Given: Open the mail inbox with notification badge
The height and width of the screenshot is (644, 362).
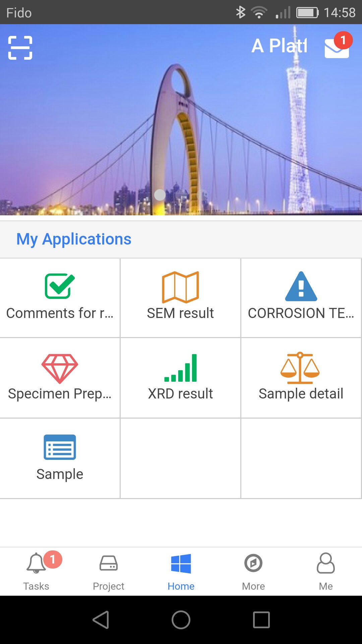Looking at the screenshot, I should tap(338, 45).
